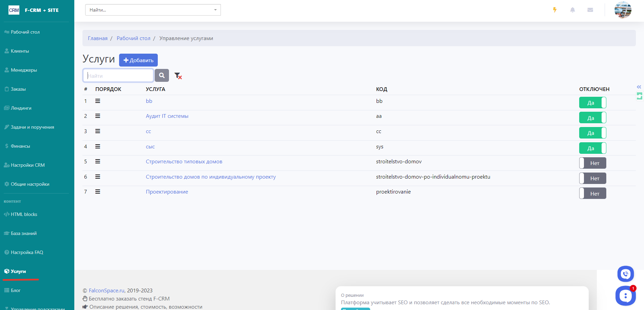644x310 pixels.
Task: Grab the reorder handle for row bb
Action: [98, 101]
